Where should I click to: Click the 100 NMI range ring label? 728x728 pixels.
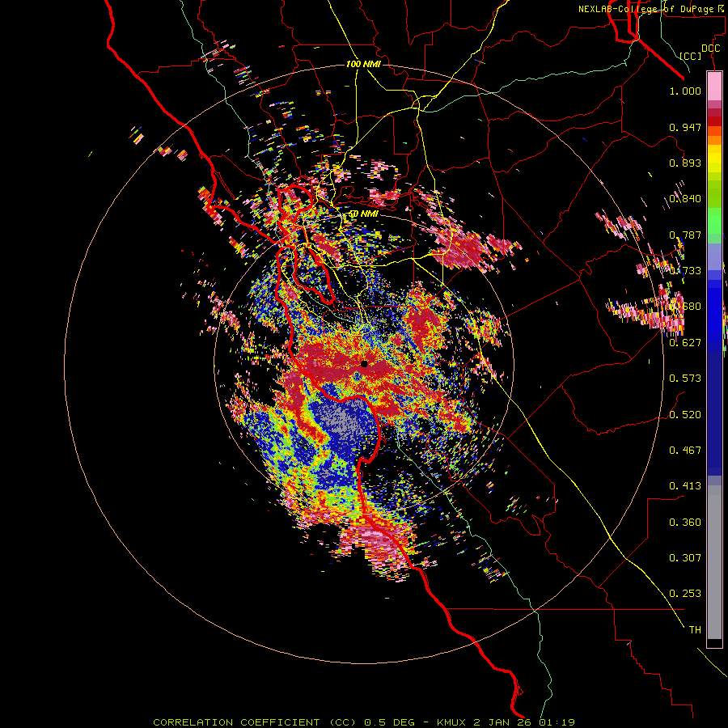click(x=363, y=64)
